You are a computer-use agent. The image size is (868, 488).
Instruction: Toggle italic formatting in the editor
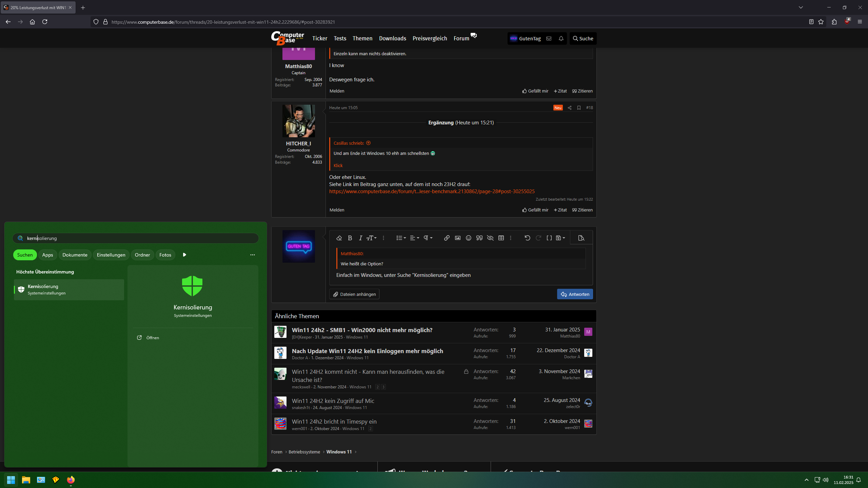coord(360,238)
